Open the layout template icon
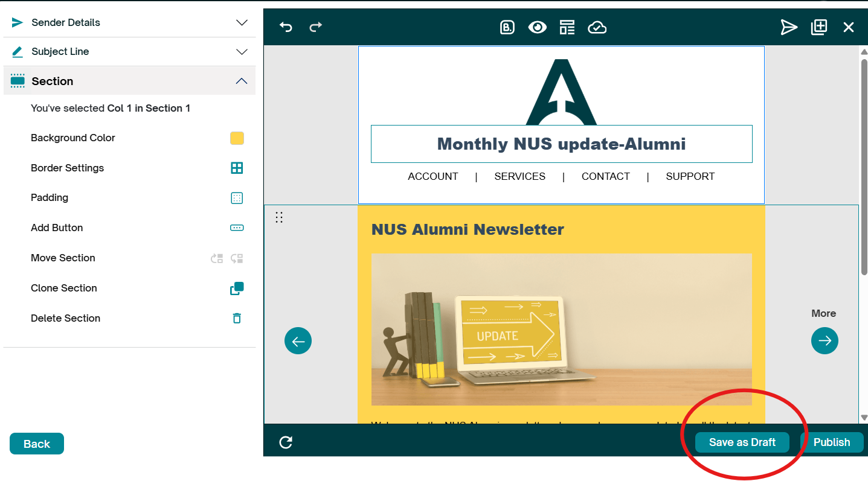The width and height of the screenshot is (868, 481). tap(567, 27)
